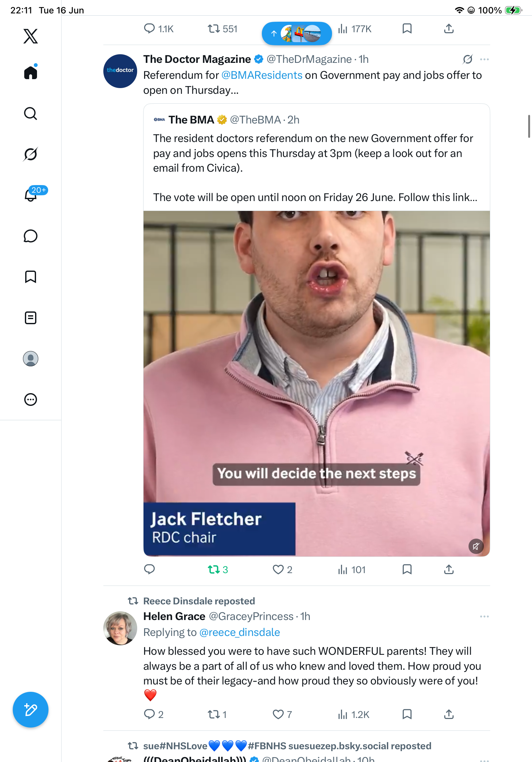Image resolution: width=532 pixels, height=762 pixels.
Task: Open Notifications bell with 20+ badge
Action: pos(31,194)
